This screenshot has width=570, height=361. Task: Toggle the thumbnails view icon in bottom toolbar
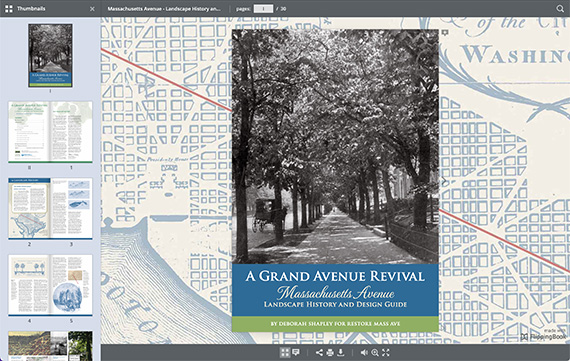[x=285, y=352]
